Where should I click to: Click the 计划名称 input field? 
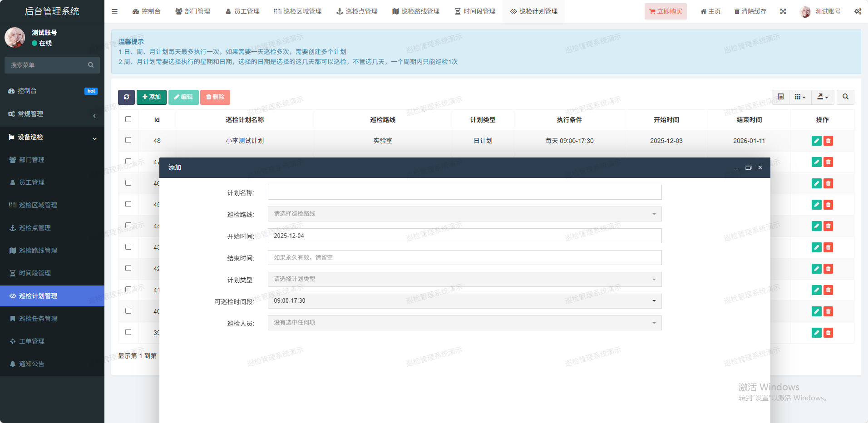[464, 192]
